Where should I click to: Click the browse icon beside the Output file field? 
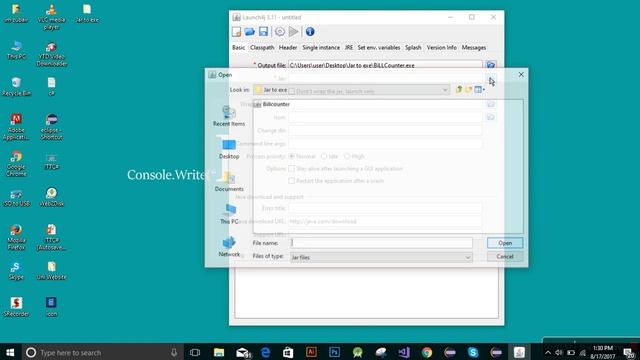coord(491,65)
